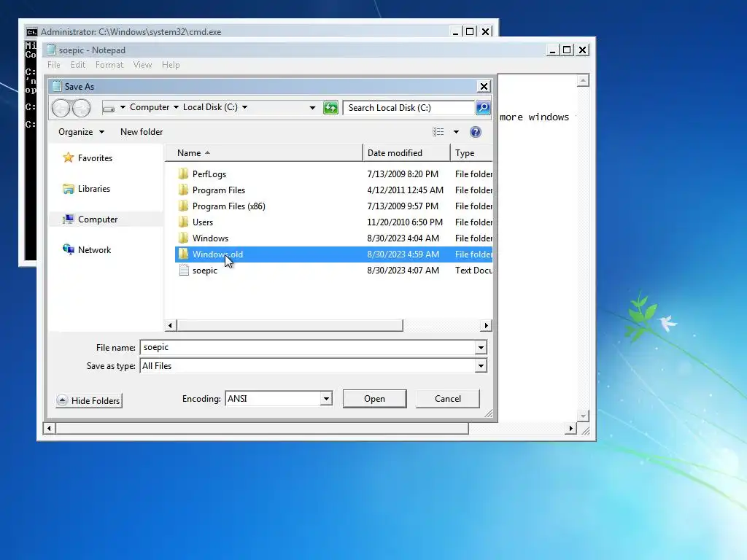This screenshot has height=560, width=747.
Task: Click the search magnifier icon
Action: tap(483, 108)
